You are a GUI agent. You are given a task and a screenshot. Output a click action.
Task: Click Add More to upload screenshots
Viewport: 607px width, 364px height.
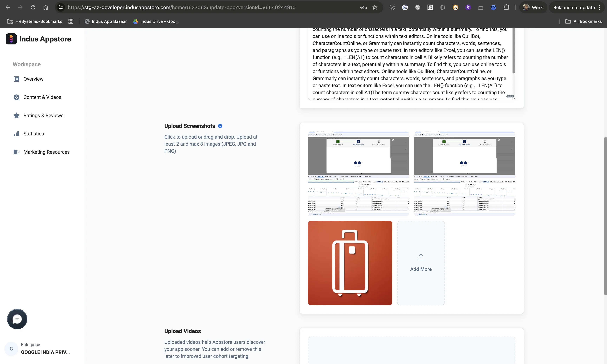point(421,263)
